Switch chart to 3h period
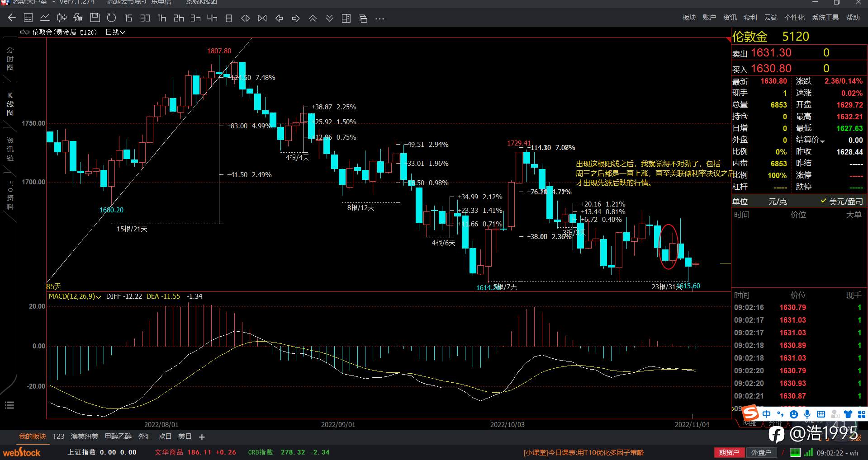The width and height of the screenshot is (868, 460). 195,18
